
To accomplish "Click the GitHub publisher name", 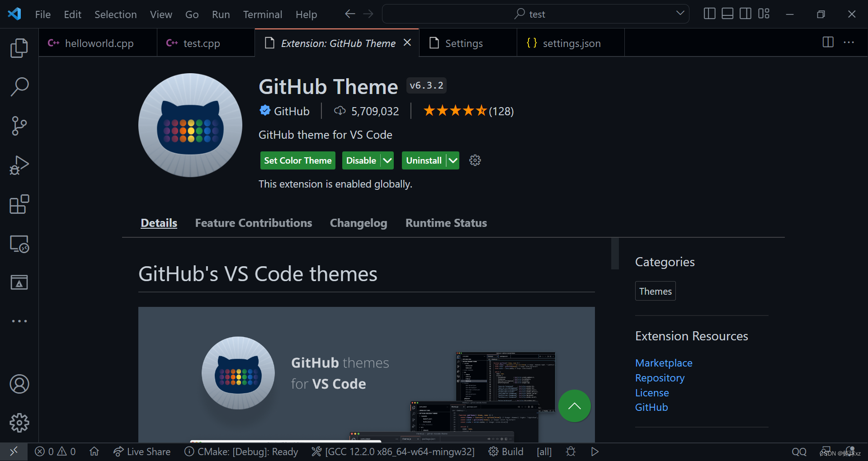I will point(292,111).
